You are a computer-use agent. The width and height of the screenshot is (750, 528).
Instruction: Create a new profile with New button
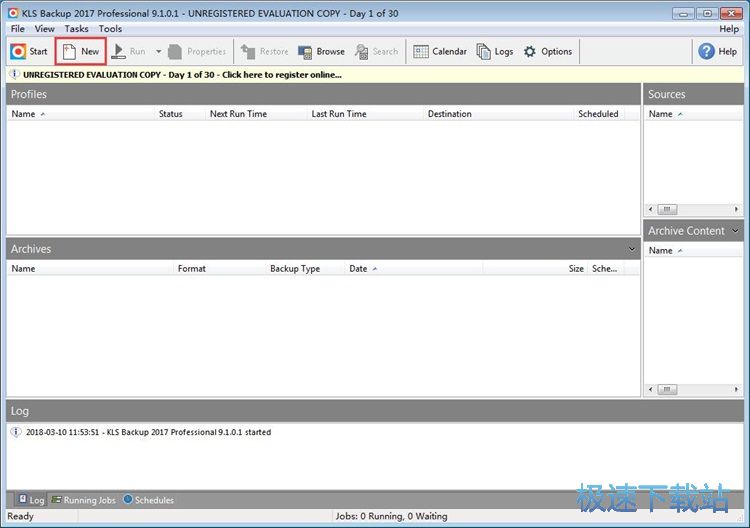coord(80,52)
